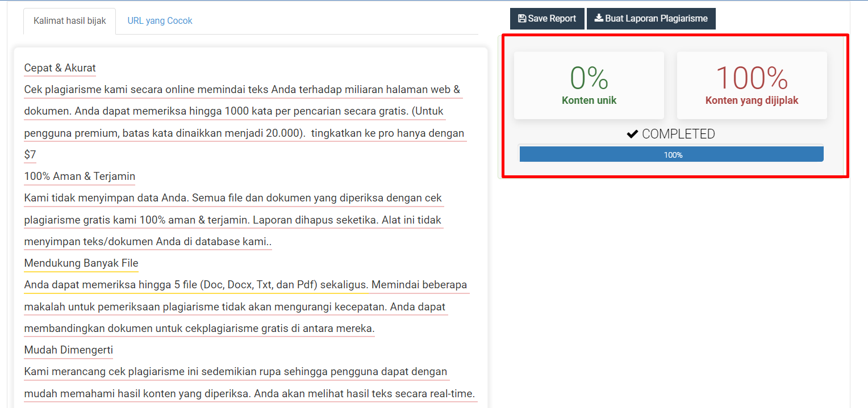Click the blue 100% progress bar

pos(671,154)
